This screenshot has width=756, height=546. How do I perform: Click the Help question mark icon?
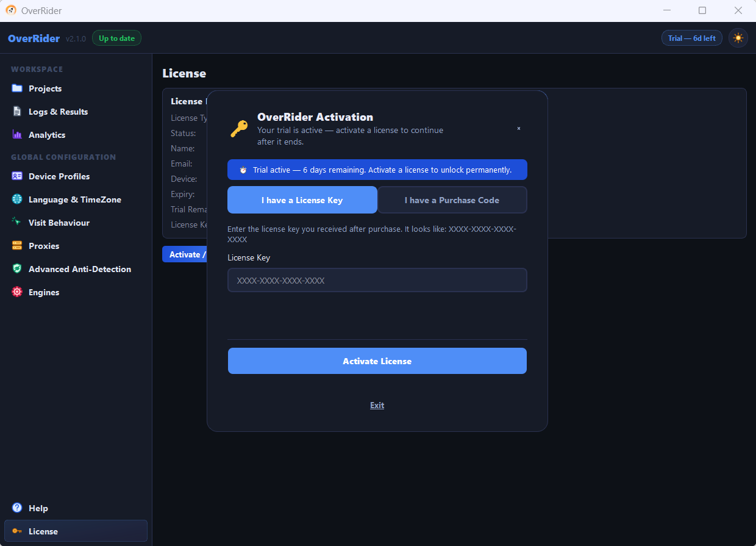pos(17,508)
